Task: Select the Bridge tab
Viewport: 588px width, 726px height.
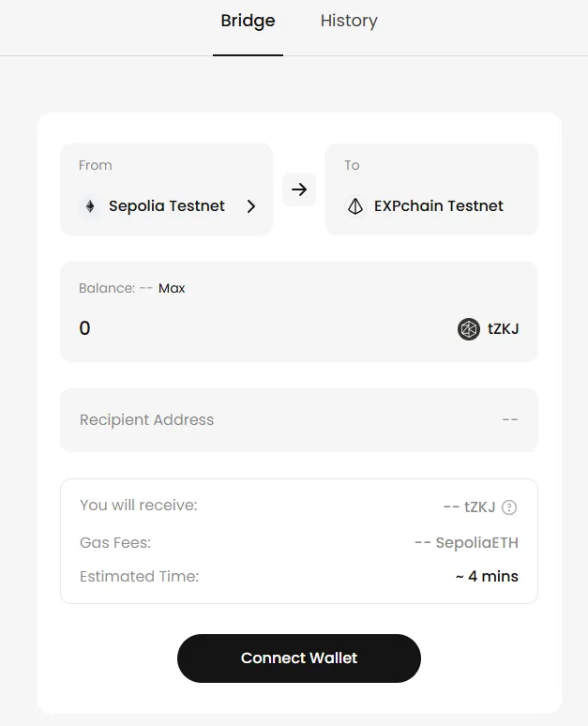Action: (x=248, y=21)
